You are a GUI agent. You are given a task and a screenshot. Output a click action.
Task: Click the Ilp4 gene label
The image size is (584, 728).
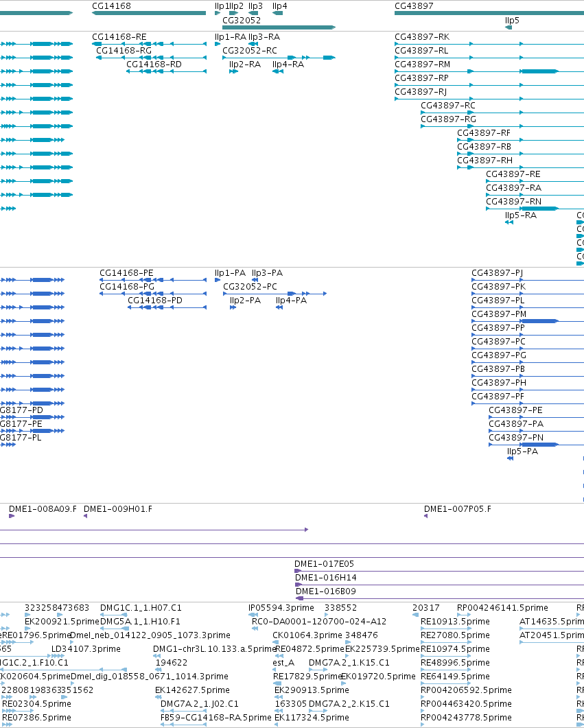click(x=279, y=6)
